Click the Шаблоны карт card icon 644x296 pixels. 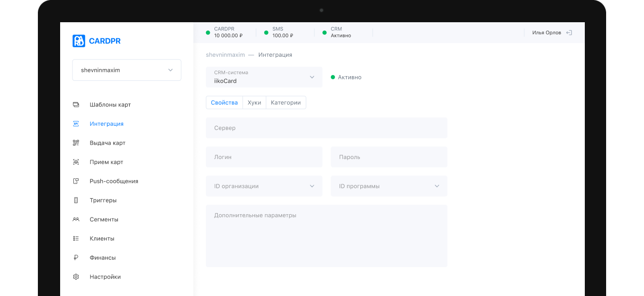coord(76,104)
